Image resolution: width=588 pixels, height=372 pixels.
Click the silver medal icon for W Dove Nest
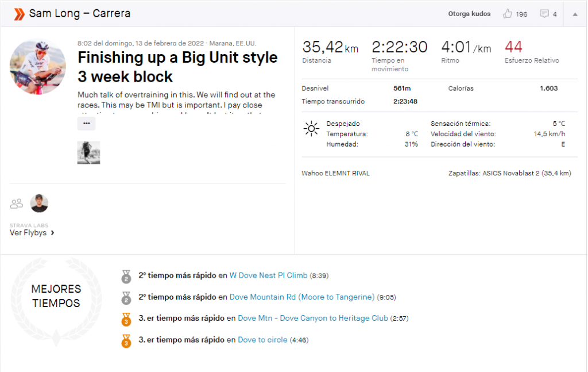(x=126, y=277)
